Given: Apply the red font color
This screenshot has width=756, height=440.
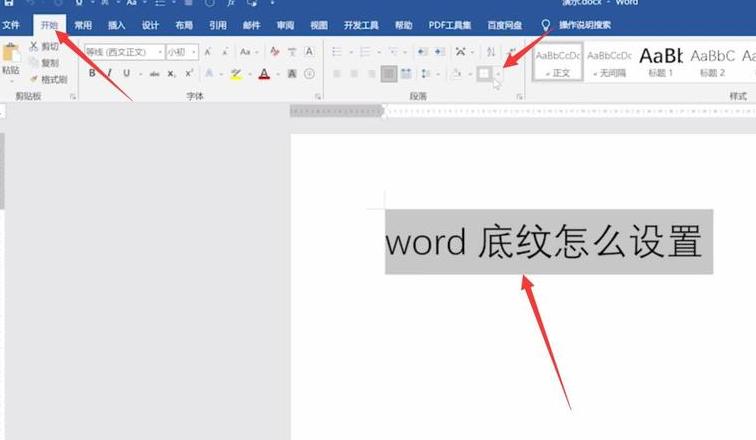Looking at the screenshot, I should pyautogui.click(x=264, y=74).
